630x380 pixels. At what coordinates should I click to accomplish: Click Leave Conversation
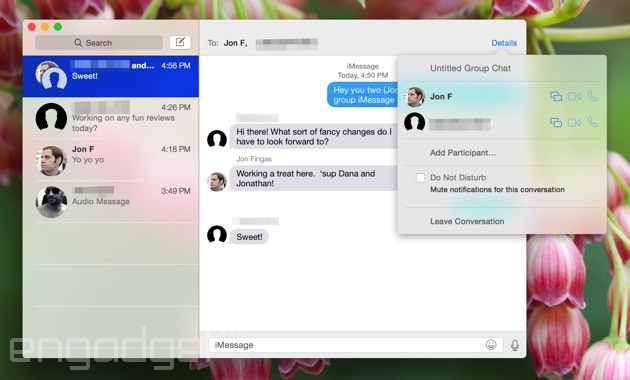point(467,221)
